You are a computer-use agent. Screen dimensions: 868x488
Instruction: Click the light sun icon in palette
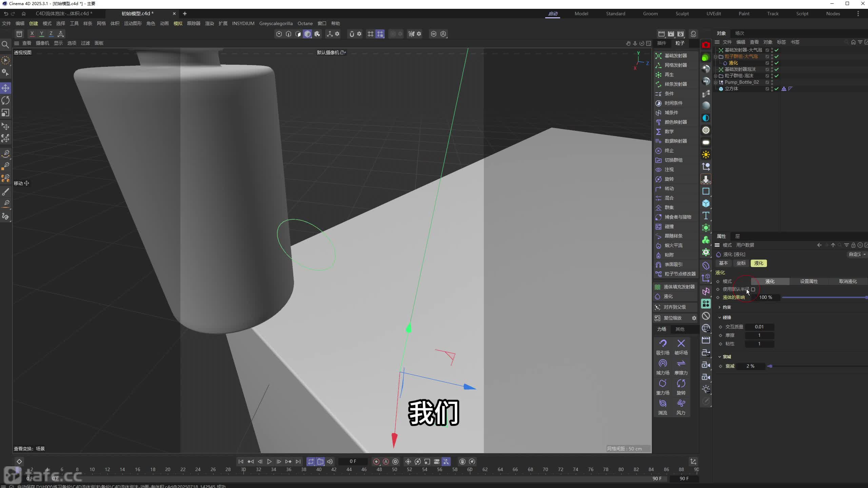click(706, 155)
